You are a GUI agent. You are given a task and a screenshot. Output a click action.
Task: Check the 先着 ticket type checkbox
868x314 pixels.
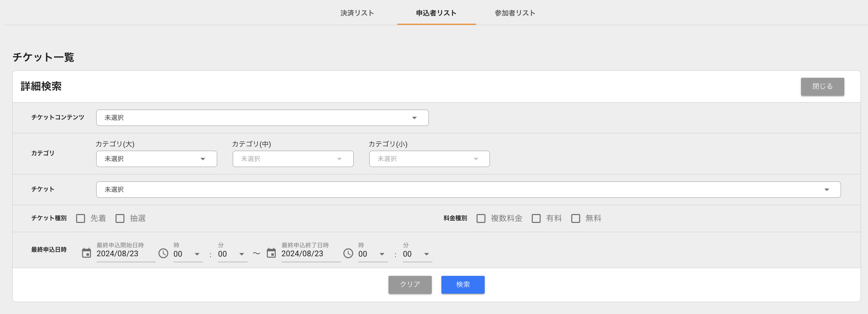(x=81, y=218)
